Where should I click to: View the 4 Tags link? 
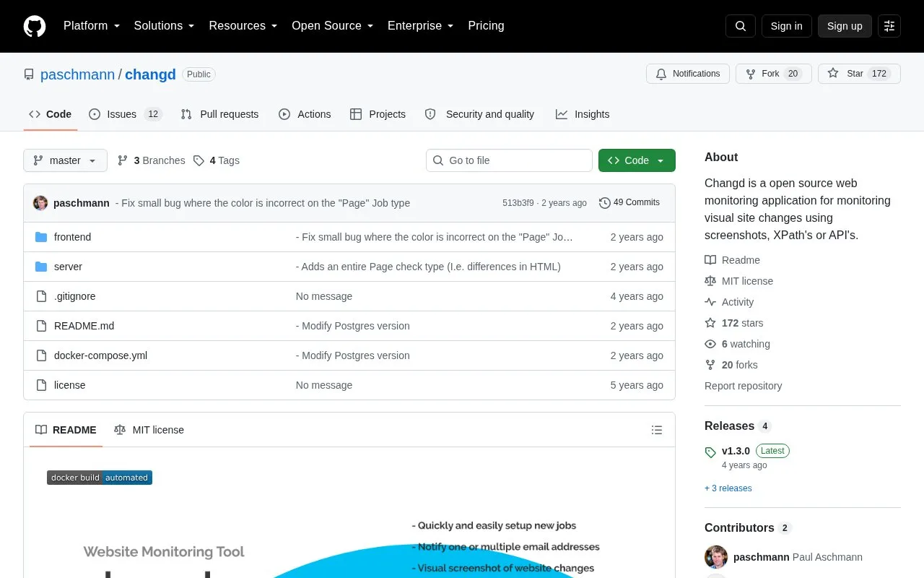217,160
